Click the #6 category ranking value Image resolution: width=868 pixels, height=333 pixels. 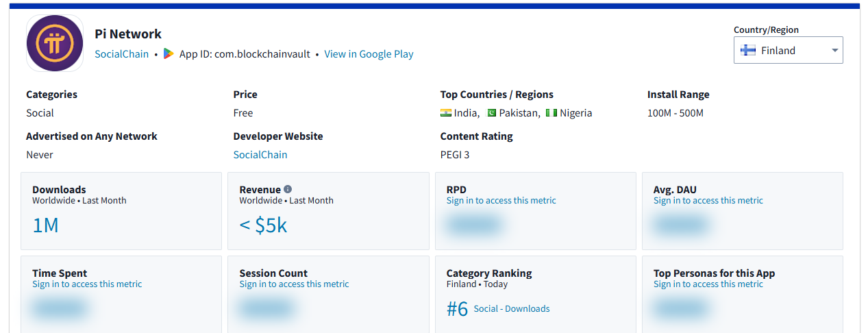pyautogui.click(x=457, y=309)
